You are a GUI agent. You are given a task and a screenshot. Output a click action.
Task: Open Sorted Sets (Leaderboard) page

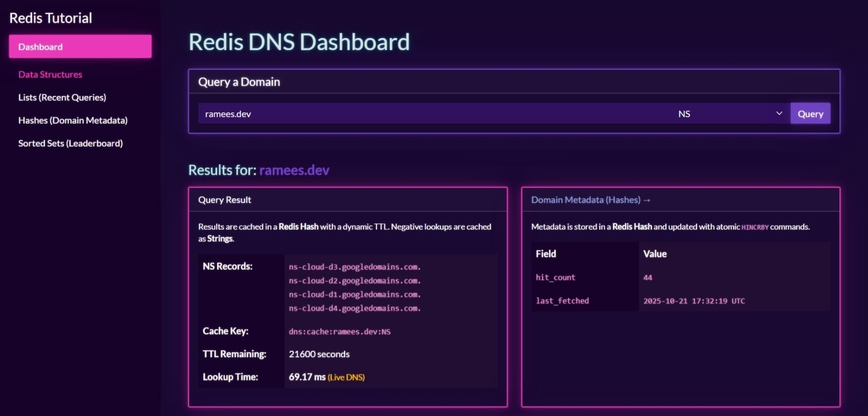point(70,143)
